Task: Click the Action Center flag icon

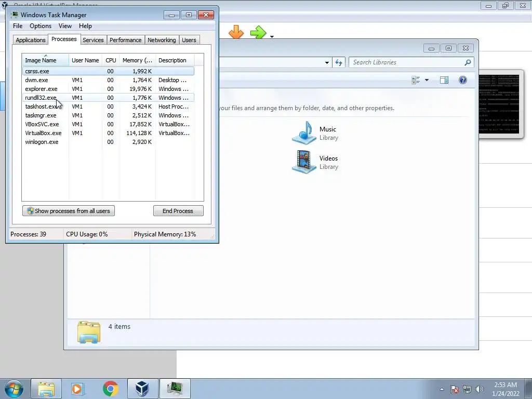Action: point(455,389)
